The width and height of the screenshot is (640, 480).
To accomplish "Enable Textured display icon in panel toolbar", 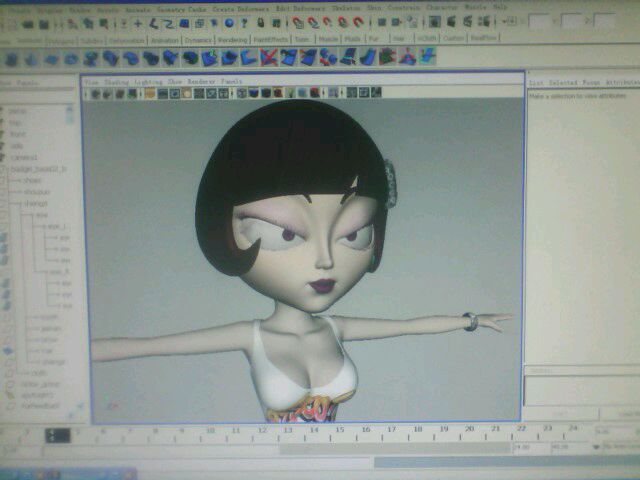I will pos(278,93).
